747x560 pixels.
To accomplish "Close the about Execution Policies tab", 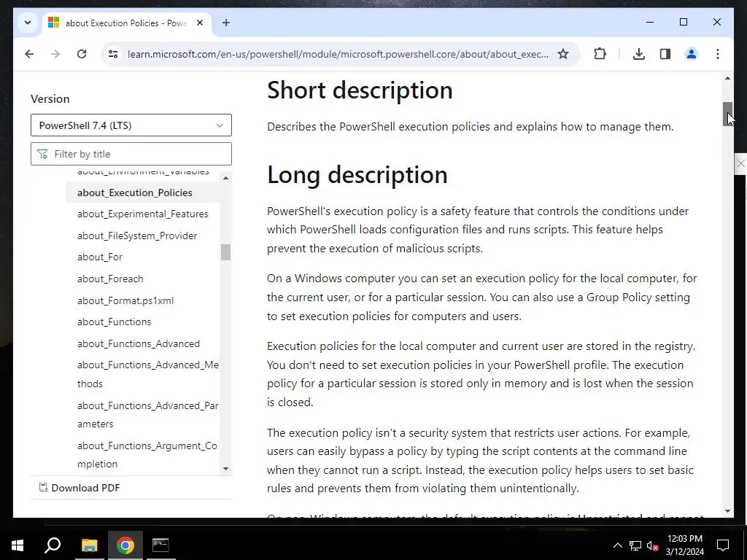I will [200, 23].
